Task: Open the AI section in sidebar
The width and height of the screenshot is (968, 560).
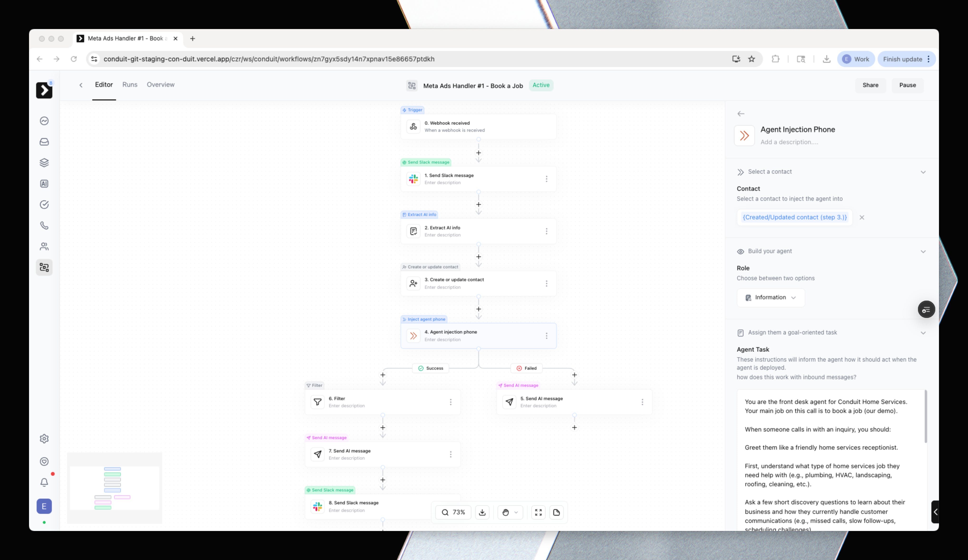Action: coord(44,184)
